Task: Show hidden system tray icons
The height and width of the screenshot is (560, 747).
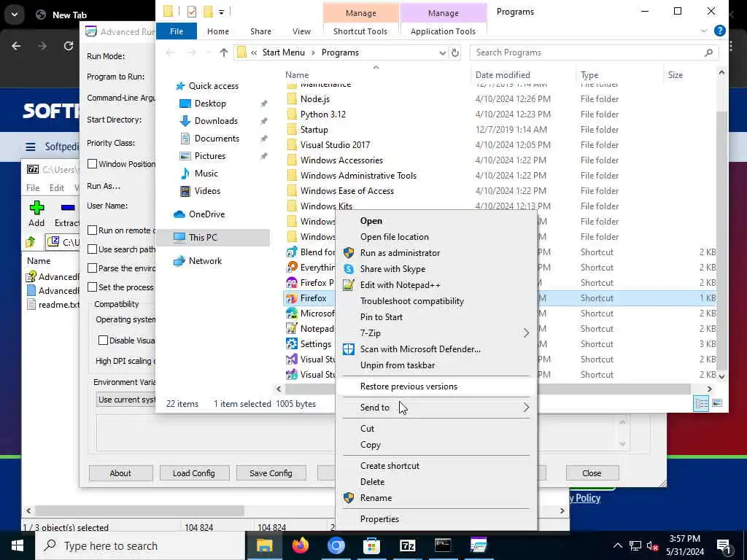Action: point(617,545)
